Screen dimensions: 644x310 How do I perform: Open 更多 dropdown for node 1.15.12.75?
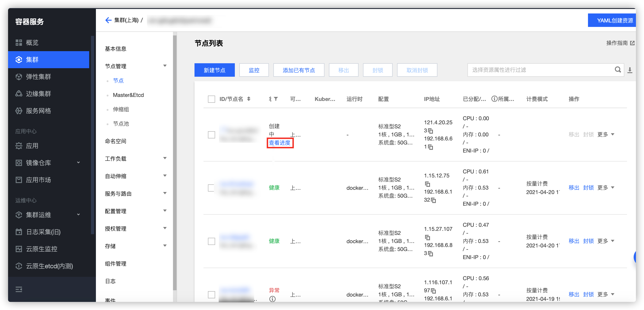[x=606, y=188]
